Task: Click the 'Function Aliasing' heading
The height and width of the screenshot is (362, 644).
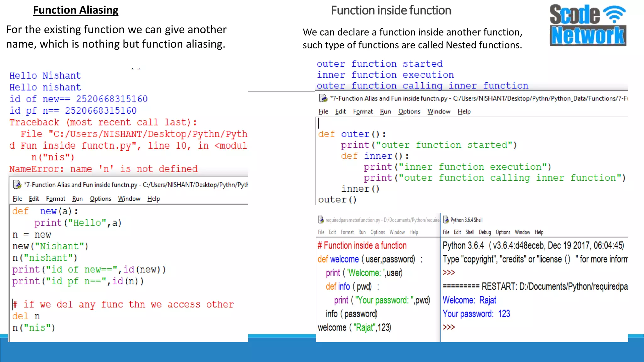Action: pyautogui.click(x=76, y=10)
